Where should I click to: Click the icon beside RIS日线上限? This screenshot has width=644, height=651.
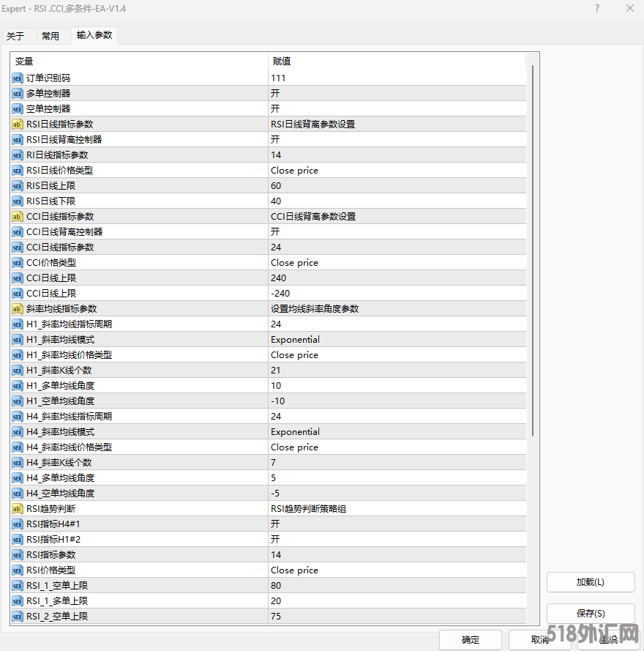(17, 185)
